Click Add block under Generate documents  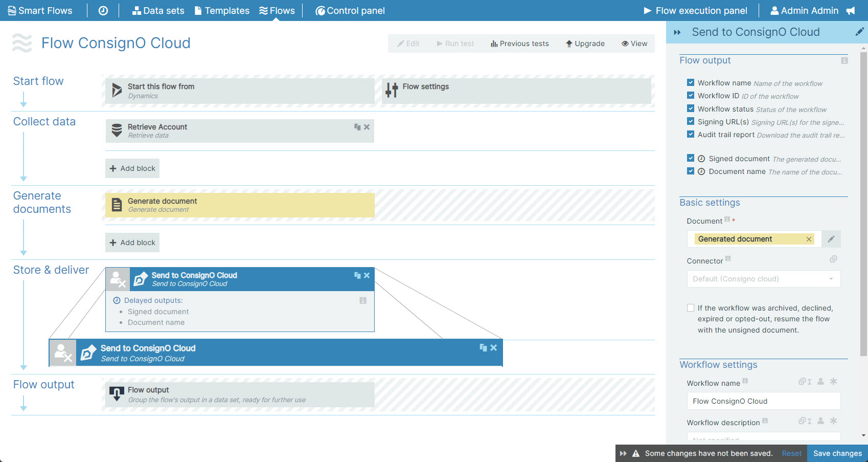[132, 243]
